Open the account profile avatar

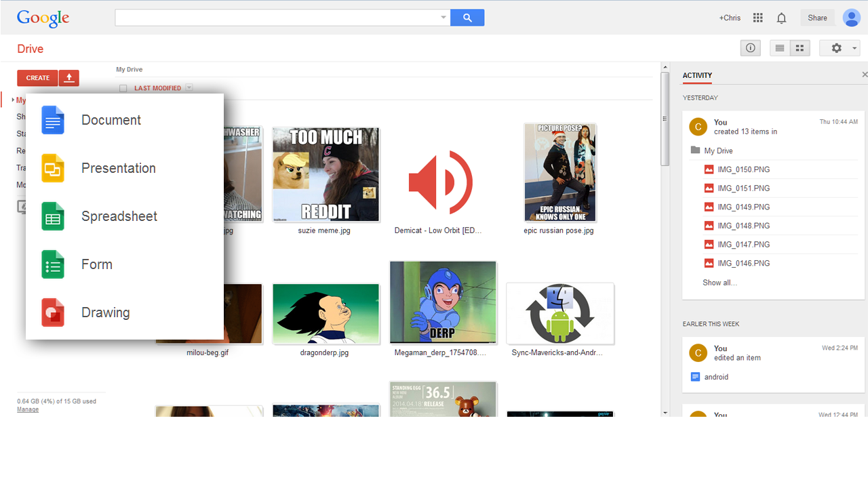click(x=851, y=18)
